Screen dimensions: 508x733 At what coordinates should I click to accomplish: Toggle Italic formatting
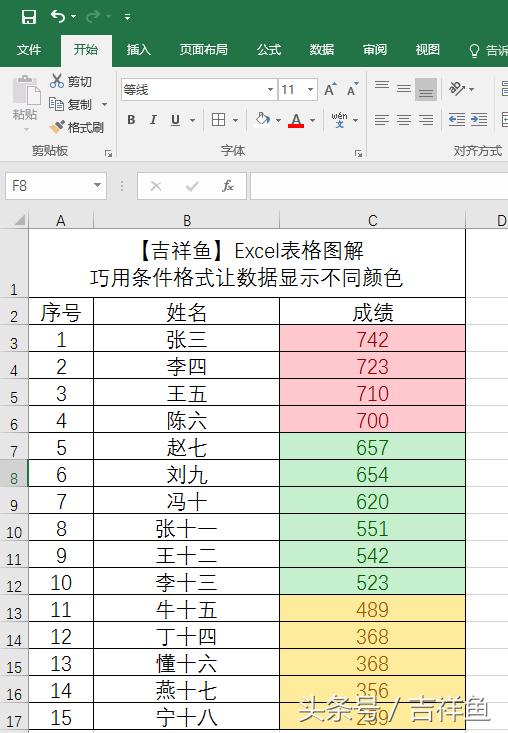153,120
